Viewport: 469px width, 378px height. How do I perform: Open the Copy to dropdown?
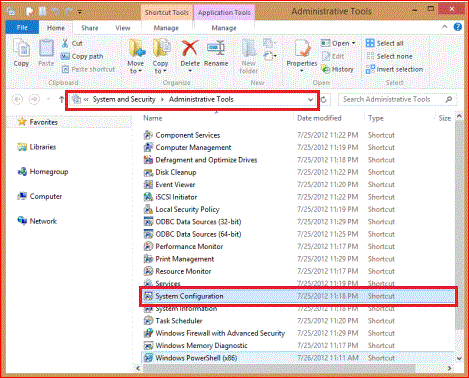click(x=161, y=57)
